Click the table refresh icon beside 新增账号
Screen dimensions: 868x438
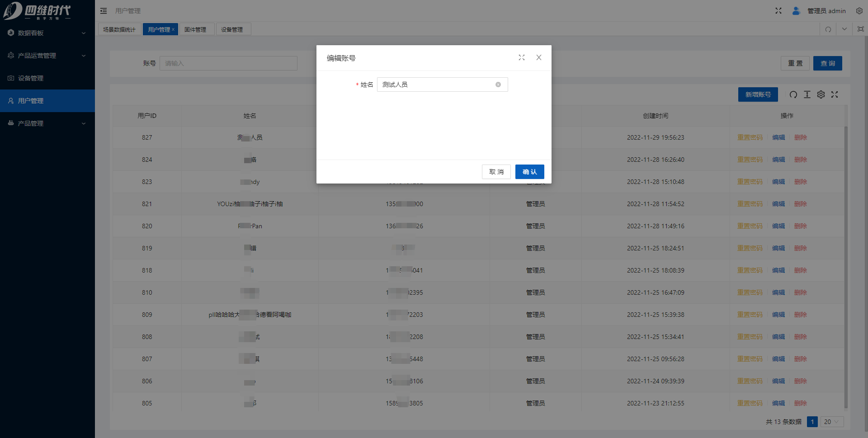point(793,94)
